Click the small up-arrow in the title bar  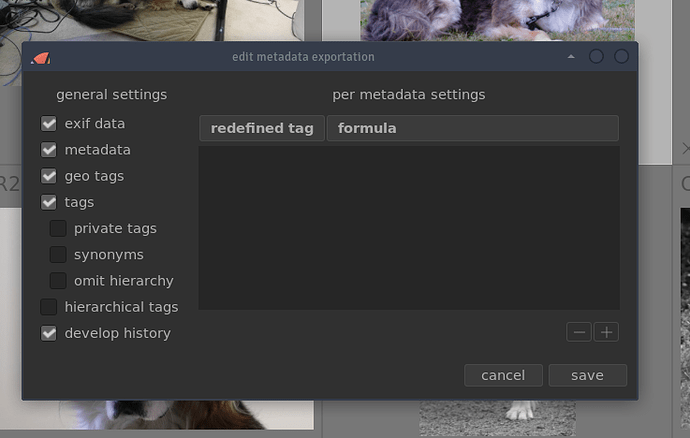571,57
